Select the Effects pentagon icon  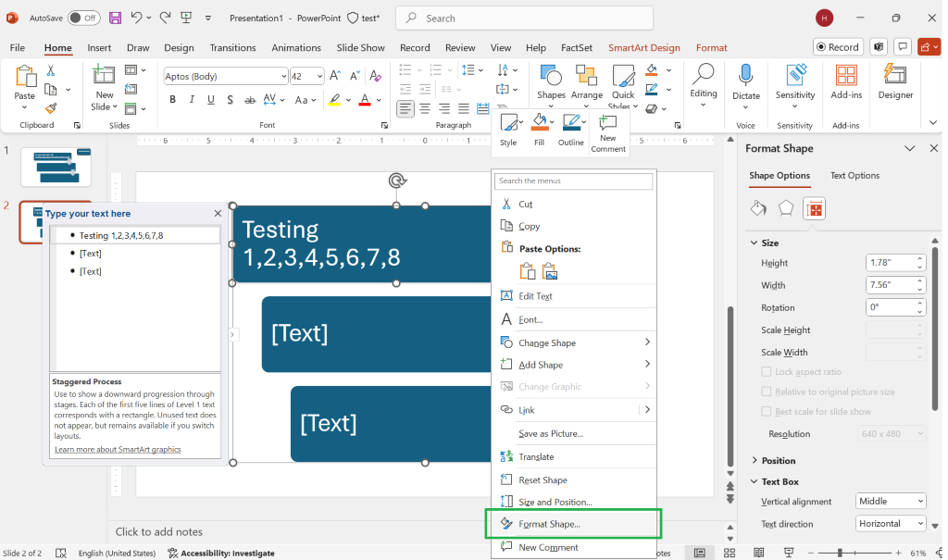pos(786,208)
